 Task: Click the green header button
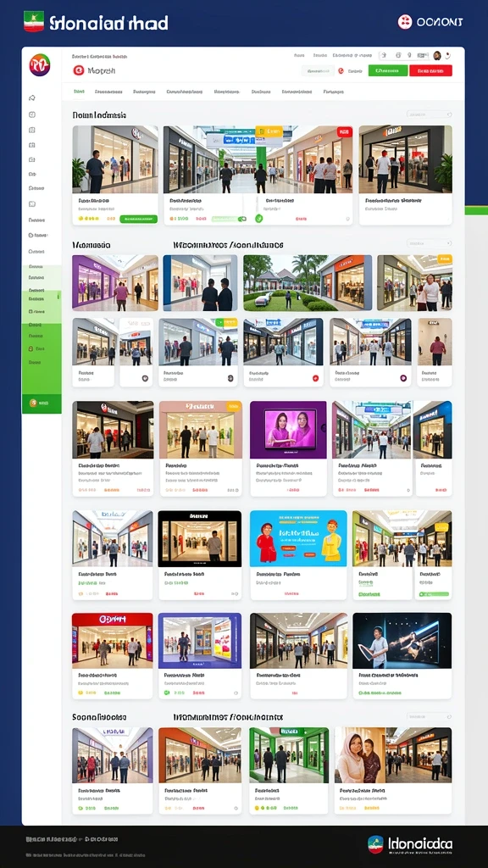tap(388, 71)
